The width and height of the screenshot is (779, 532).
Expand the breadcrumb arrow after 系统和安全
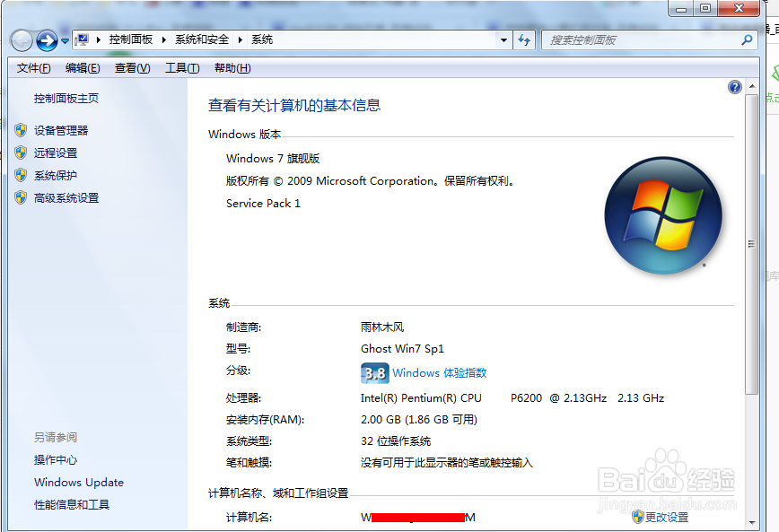point(239,39)
